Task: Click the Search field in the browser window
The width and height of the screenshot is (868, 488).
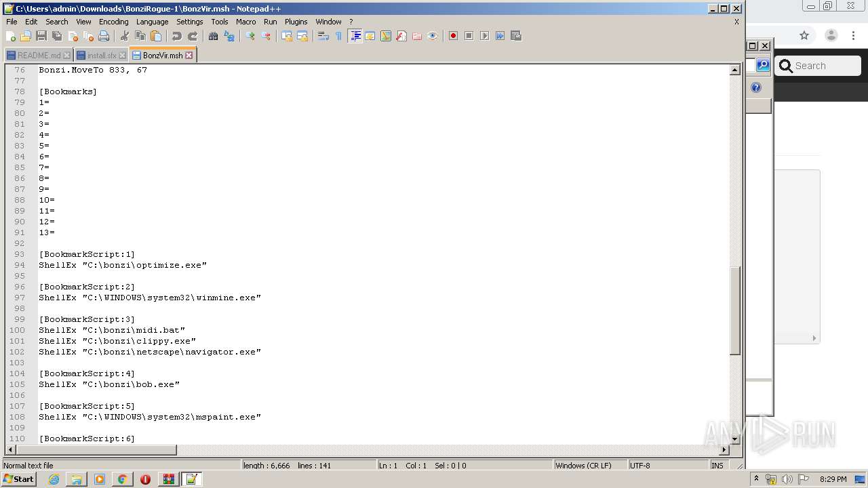Action: 818,66
